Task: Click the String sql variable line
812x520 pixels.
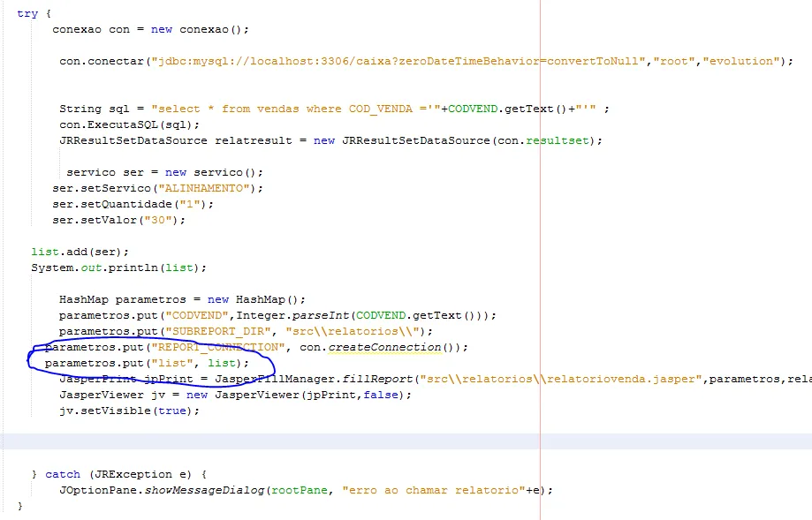Action: tap(334, 109)
